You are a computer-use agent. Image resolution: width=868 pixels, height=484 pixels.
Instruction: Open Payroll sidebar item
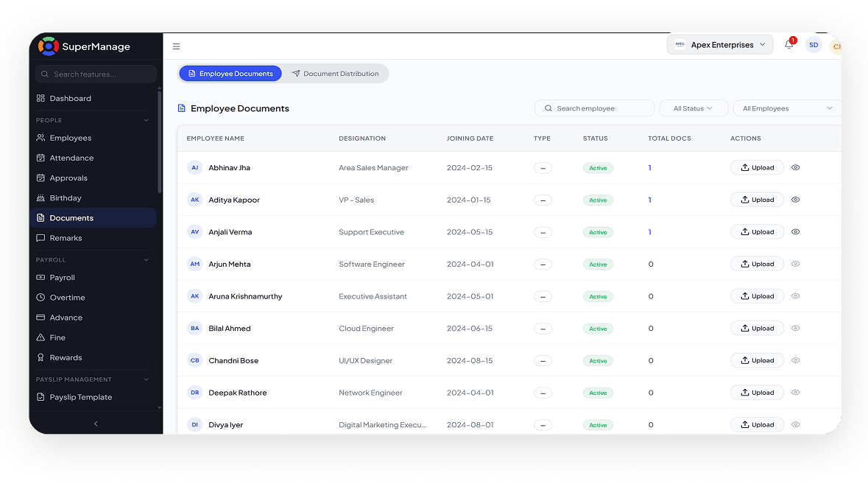tap(93, 278)
